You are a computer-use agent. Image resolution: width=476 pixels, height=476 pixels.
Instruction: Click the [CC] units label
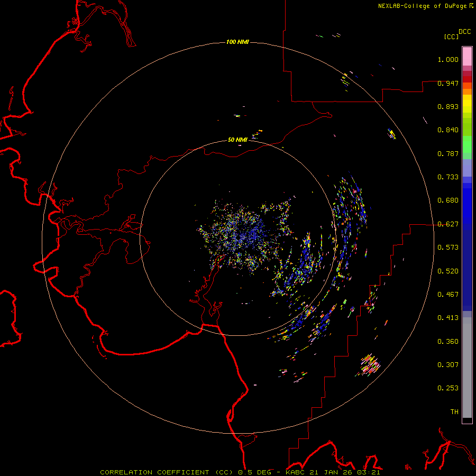click(452, 36)
